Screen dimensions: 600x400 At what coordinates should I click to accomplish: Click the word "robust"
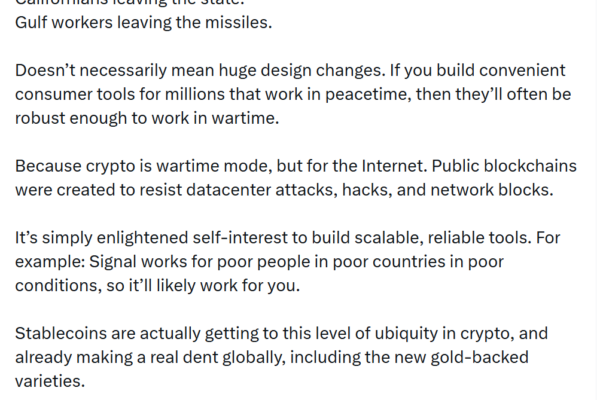pos(40,118)
